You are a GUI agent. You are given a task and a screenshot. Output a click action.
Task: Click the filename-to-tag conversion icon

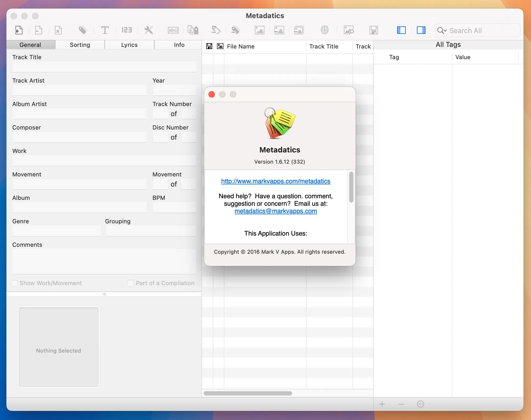coord(193,30)
